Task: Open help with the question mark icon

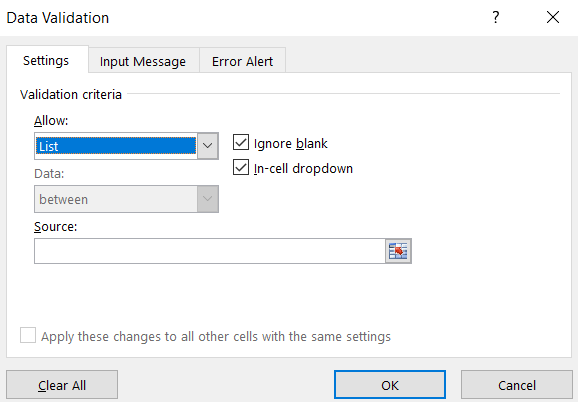Action: pyautogui.click(x=496, y=17)
